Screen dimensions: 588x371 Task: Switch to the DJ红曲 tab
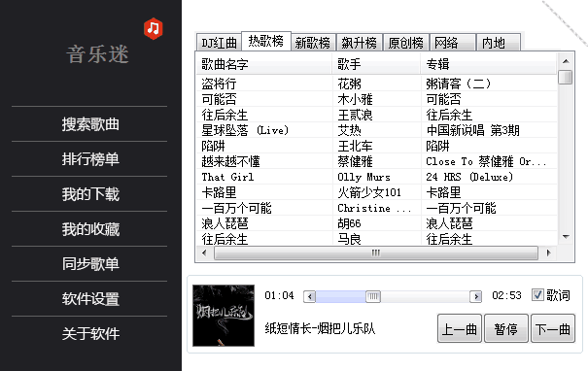[x=219, y=43]
